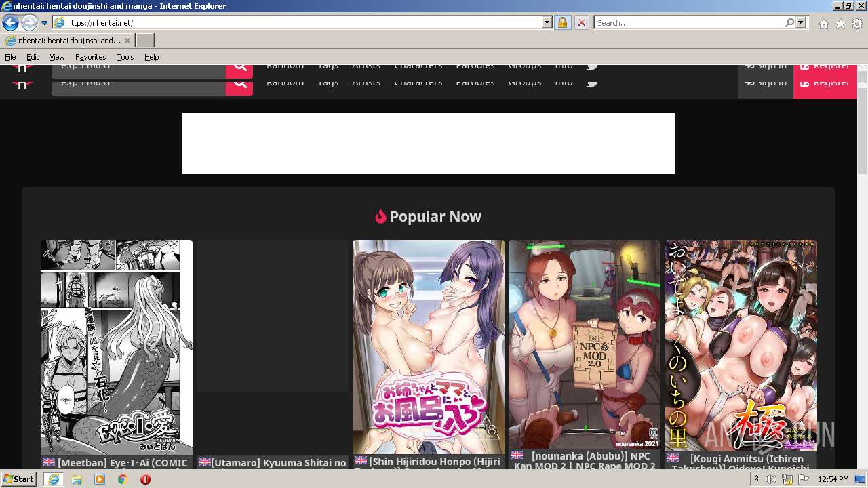Open the Tools menu
868x488 pixels.
(x=125, y=57)
